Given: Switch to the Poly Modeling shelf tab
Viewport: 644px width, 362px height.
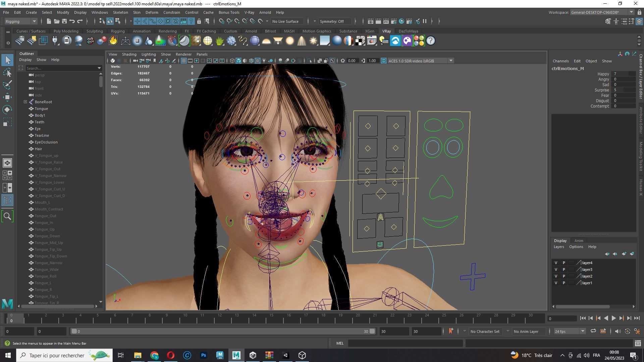Looking at the screenshot, I should [x=66, y=31].
